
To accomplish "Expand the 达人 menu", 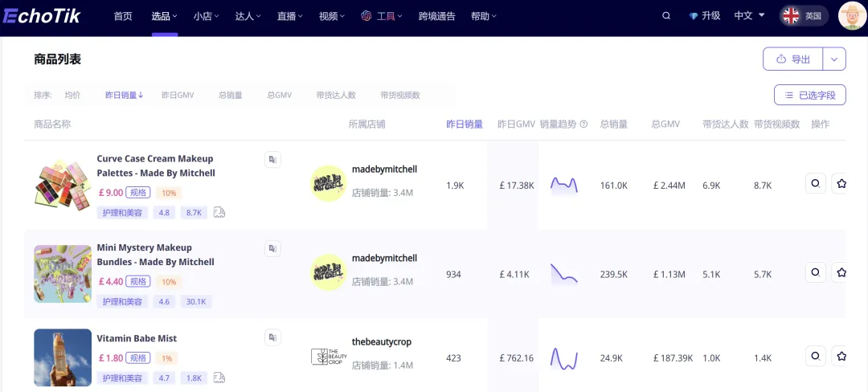I will coord(248,16).
